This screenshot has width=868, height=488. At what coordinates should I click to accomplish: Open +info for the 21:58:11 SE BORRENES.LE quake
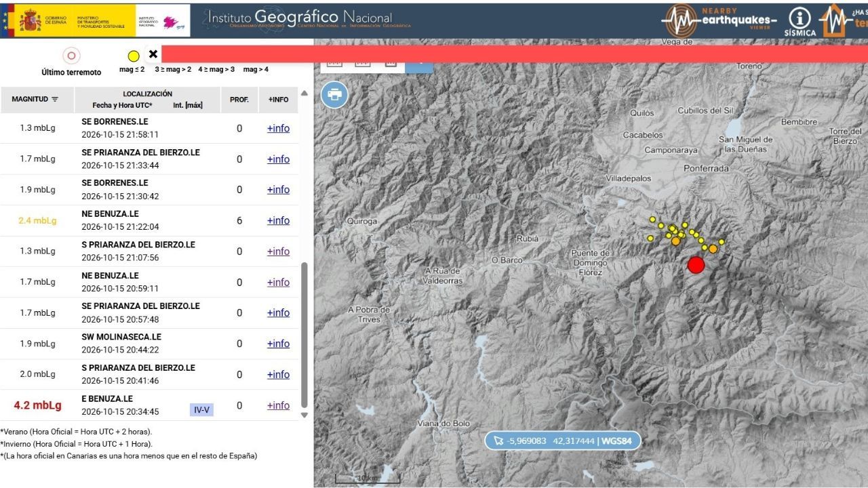point(278,128)
